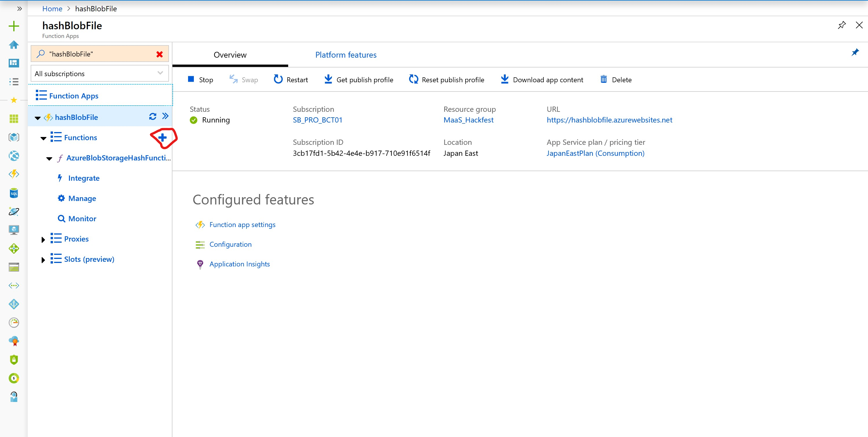The width and height of the screenshot is (868, 437).
Task: Select the Overview tab
Action: (x=230, y=55)
